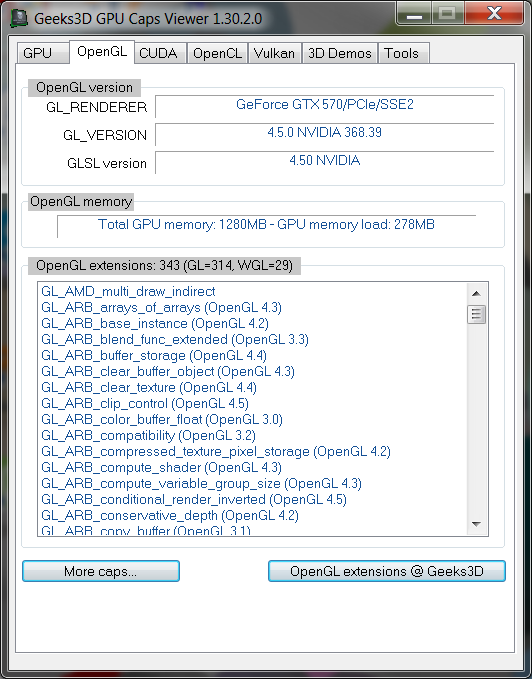532x679 pixels.
Task: Open the CUDA tab
Action: point(158,53)
